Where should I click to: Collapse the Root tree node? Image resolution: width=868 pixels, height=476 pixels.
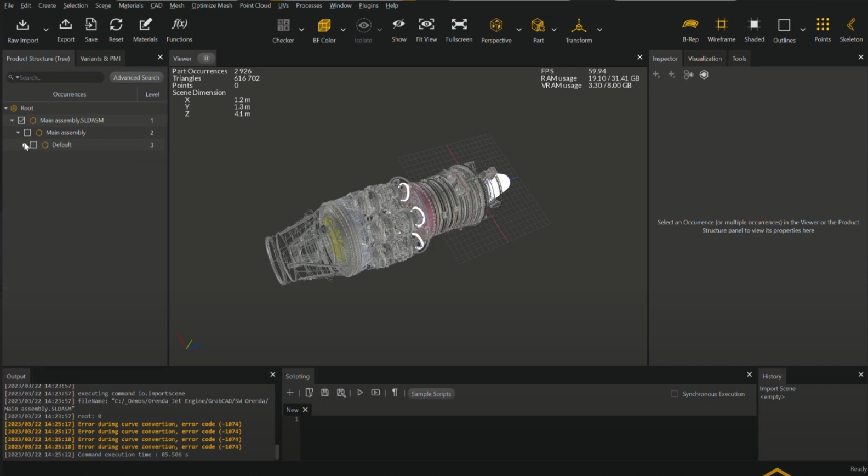tap(6, 108)
